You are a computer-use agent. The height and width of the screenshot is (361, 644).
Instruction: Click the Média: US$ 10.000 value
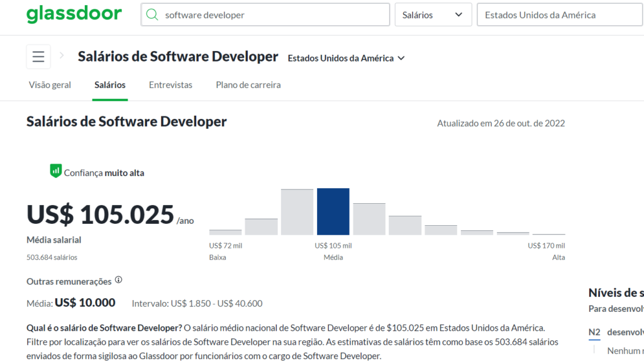point(71,303)
